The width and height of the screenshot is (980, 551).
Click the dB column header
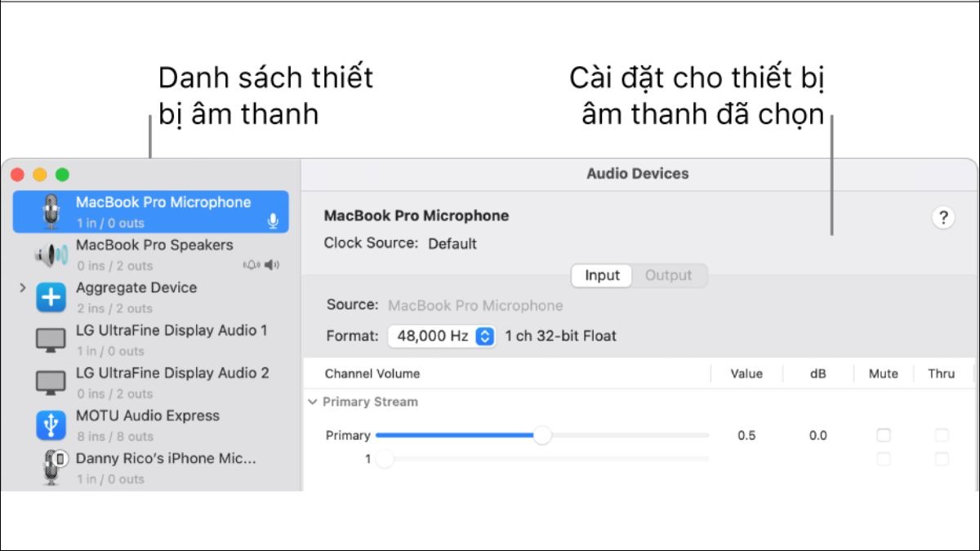[818, 374]
